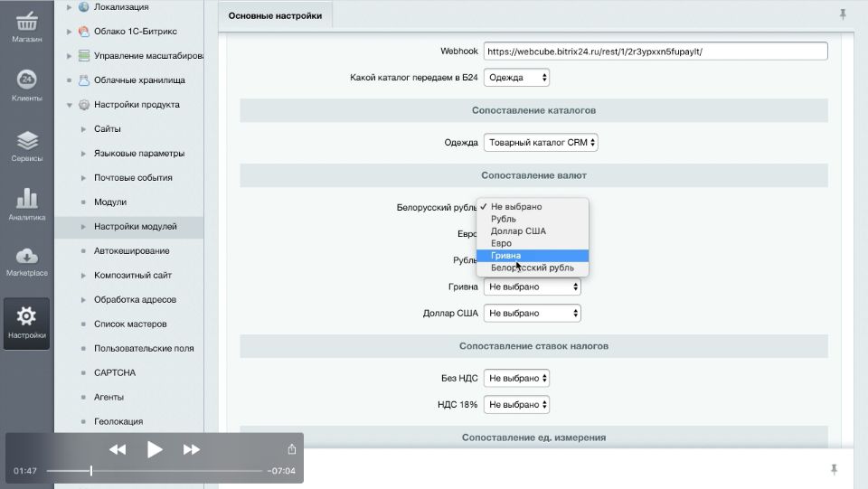The width and height of the screenshot is (868, 489).
Task: Open Настройки модулей in the sidebar
Action: [x=135, y=227]
